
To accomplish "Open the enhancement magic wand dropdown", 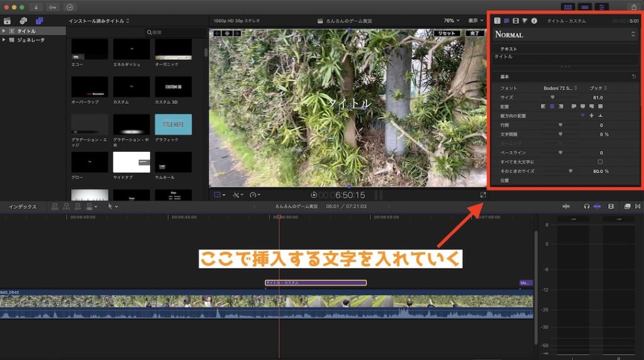I will click(238, 195).
